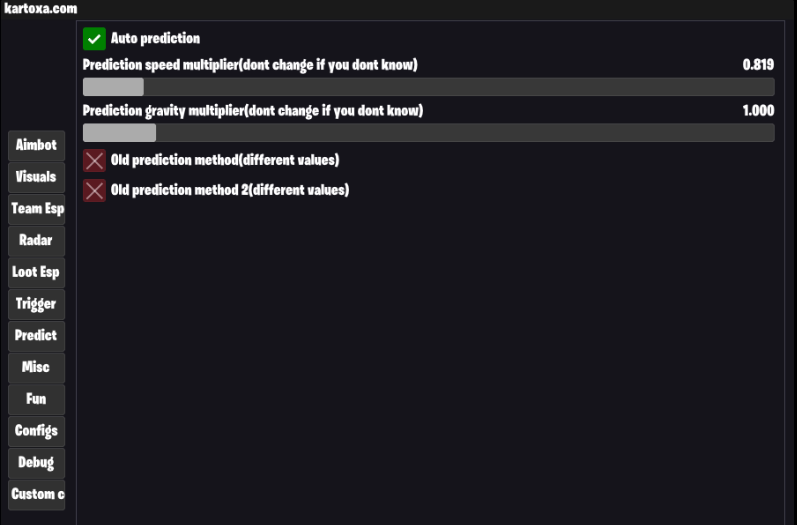Image resolution: width=797 pixels, height=525 pixels.
Task: Enable Old prediction method 2 checkbox
Action: click(x=95, y=191)
